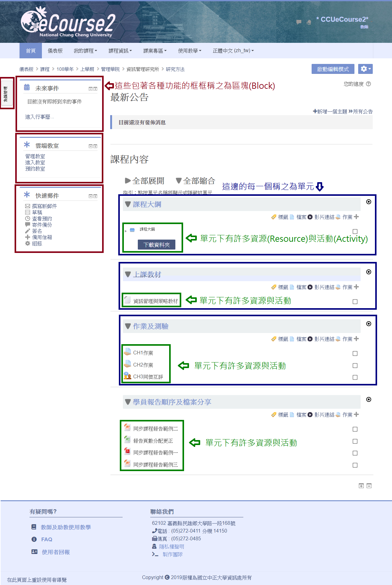Add 作業 in the 學員報告順序及檔案分享 section

coord(344,415)
